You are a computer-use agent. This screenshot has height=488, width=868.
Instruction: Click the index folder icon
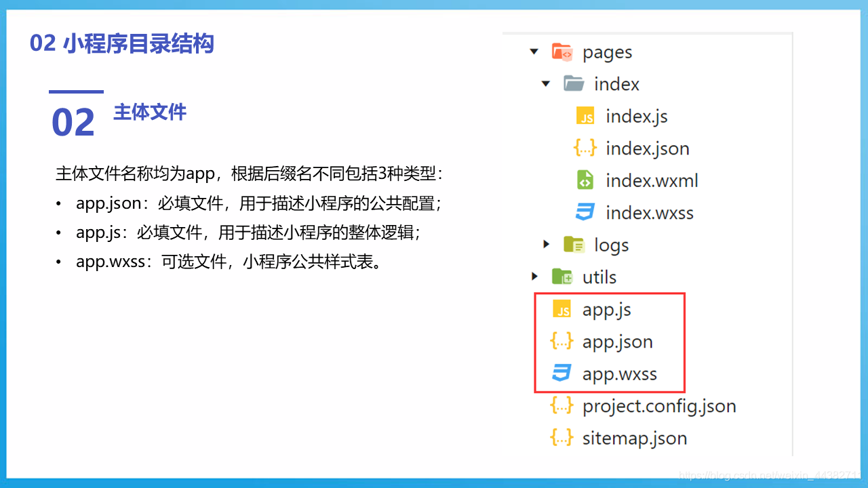[x=574, y=83]
